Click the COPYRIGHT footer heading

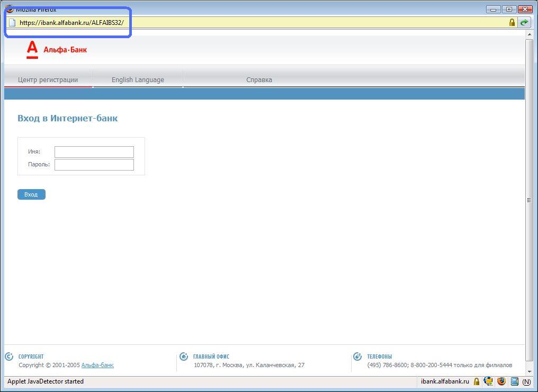tap(31, 357)
